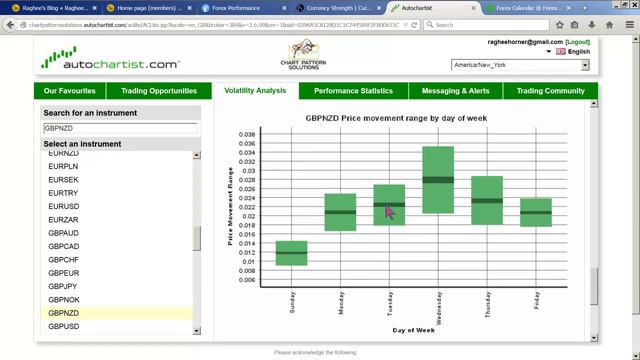Screen dimensions: 640x360
Task: Expand the English language dropdown arrow
Action: coord(549,51)
